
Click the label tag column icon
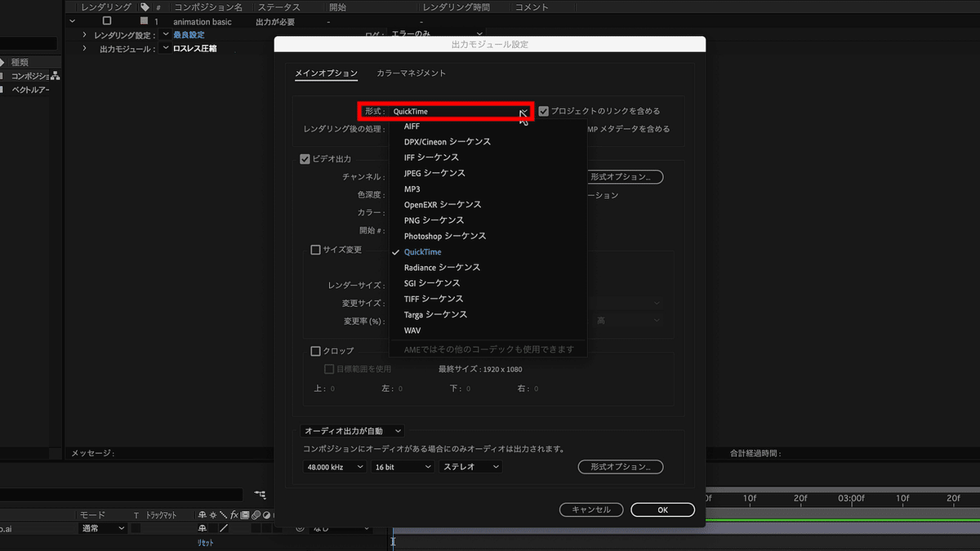click(145, 7)
